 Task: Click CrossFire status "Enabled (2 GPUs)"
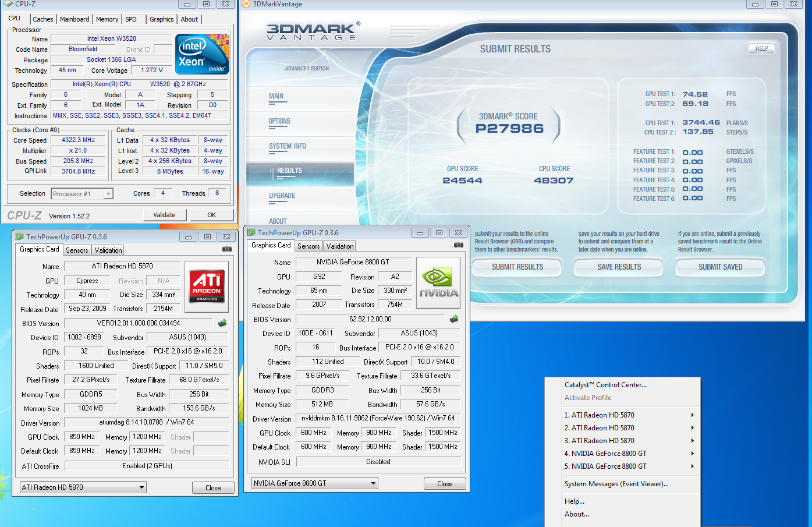(147, 466)
